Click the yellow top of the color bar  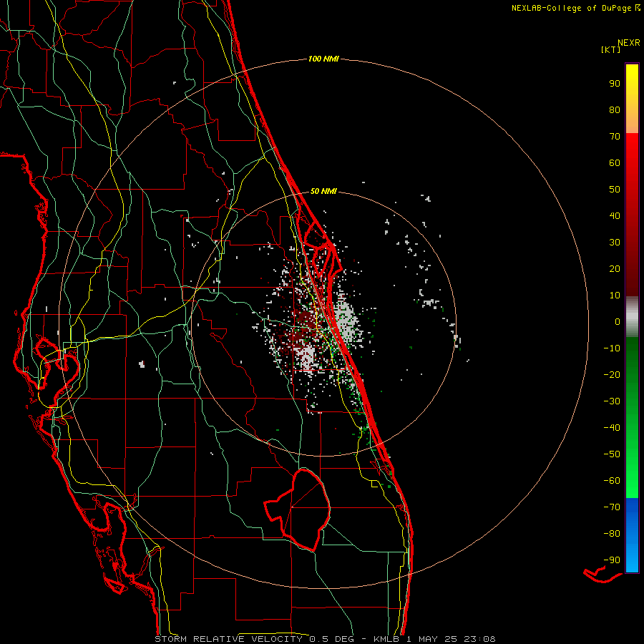pyautogui.click(x=632, y=78)
